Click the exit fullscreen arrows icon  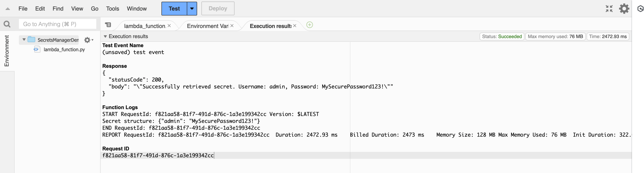(609, 9)
